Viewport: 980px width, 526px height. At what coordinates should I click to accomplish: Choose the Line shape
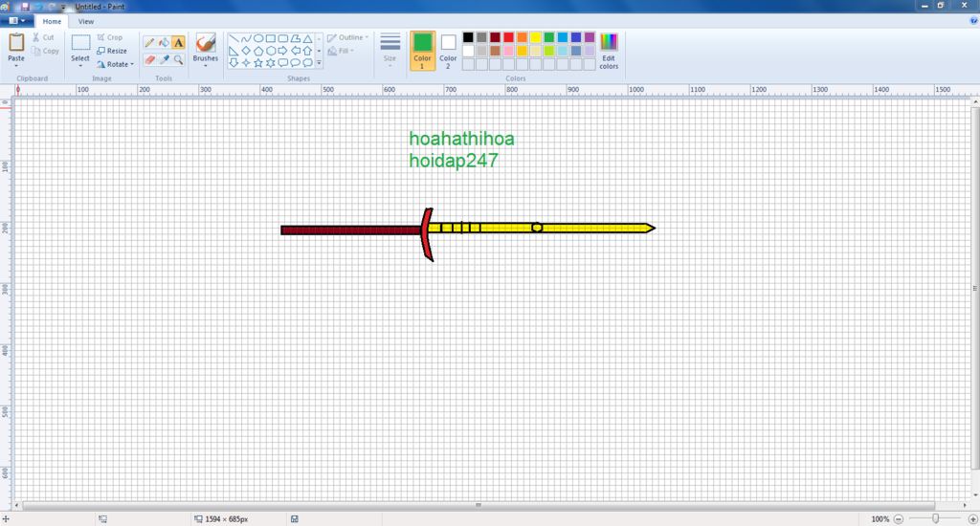click(234, 38)
